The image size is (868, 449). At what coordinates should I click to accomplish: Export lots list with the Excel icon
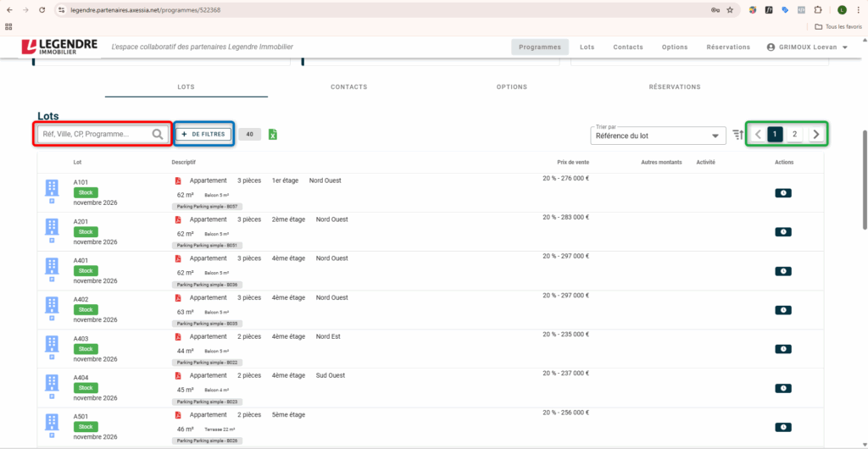273,135
